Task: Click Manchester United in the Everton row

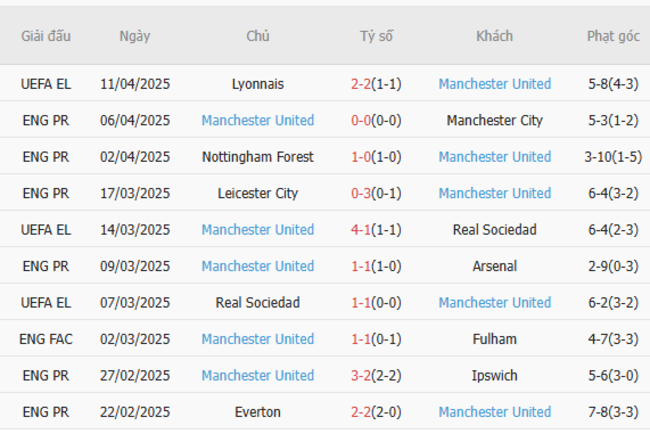Action: tap(494, 412)
